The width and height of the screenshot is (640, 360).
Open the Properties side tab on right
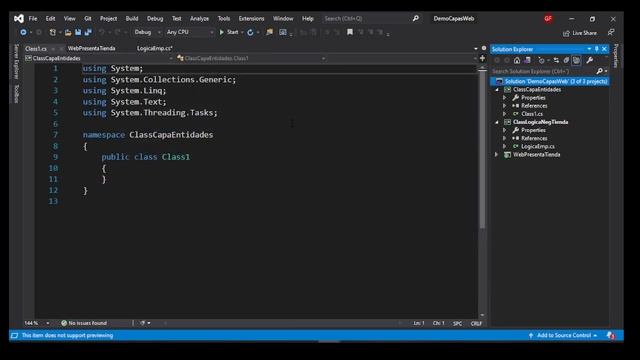(616, 56)
